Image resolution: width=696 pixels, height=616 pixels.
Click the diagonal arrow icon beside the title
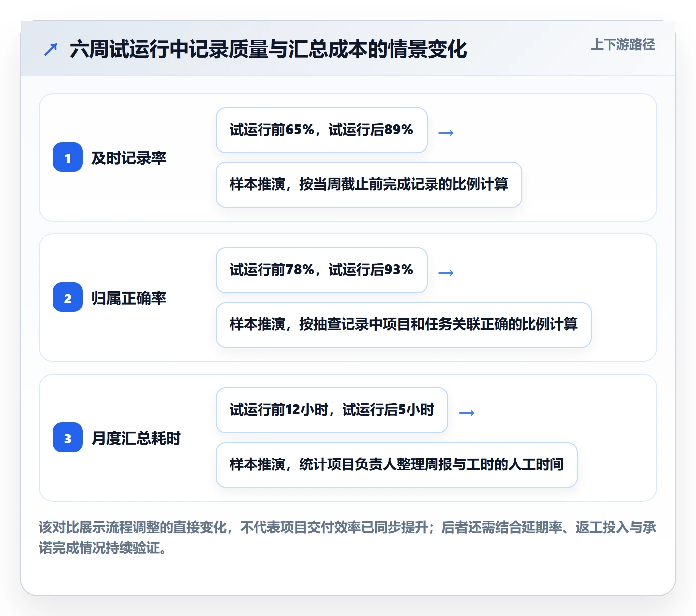click(x=51, y=49)
